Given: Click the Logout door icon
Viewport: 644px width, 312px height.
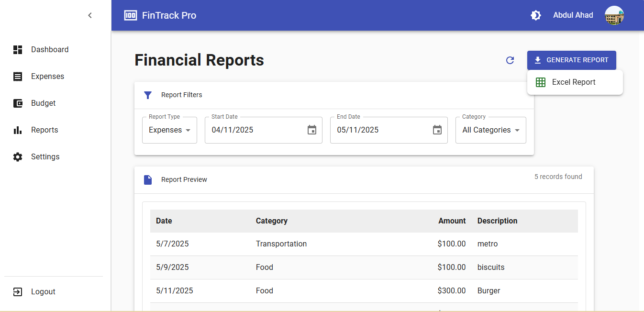Looking at the screenshot, I should point(18,291).
